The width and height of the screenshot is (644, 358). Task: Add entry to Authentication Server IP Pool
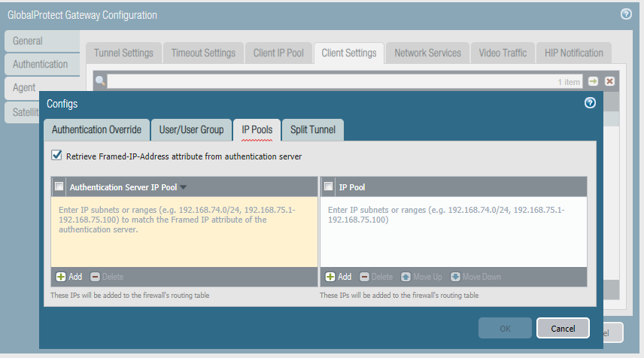[x=69, y=277]
